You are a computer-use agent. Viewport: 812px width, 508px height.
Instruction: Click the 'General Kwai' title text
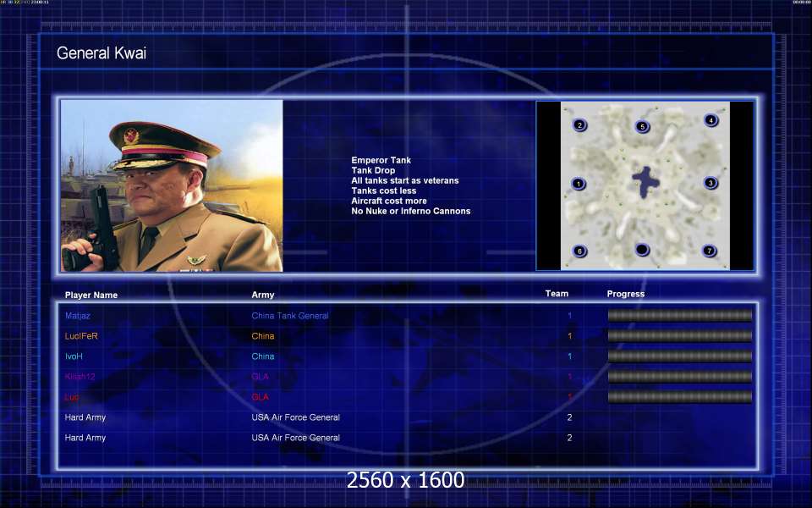[101, 52]
